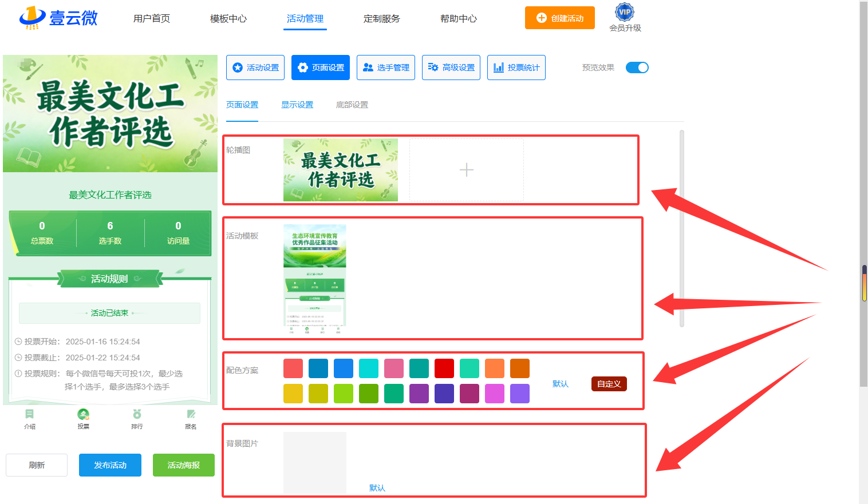Open the 选手管理 section button
Screen dimensions: 868x504
[386, 68]
